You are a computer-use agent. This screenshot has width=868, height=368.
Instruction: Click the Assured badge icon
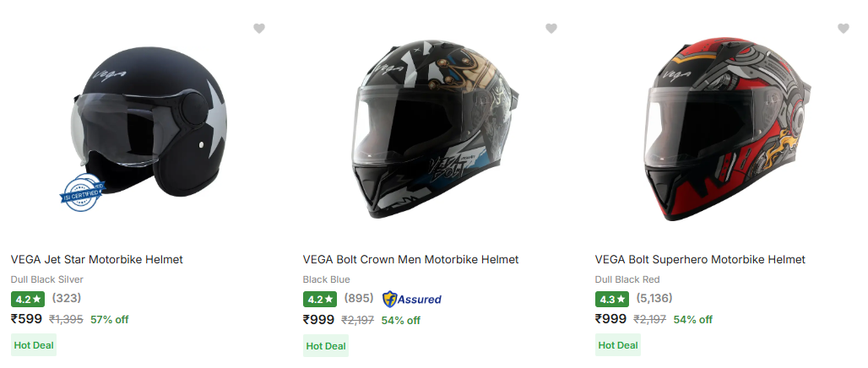point(411,299)
